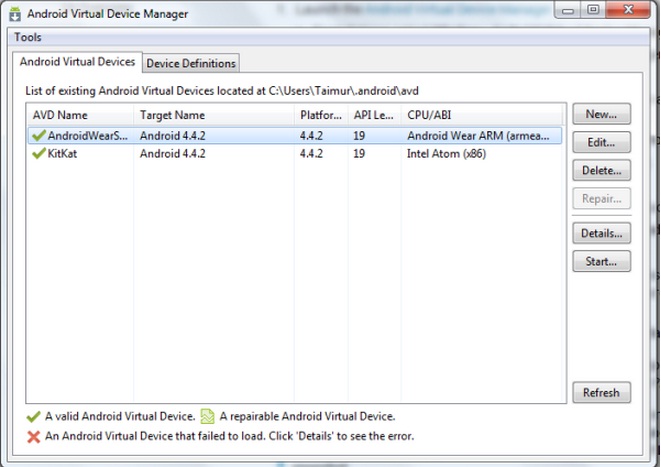Click the Start... button
This screenshot has width=661, height=467.
click(x=601, y=261)
